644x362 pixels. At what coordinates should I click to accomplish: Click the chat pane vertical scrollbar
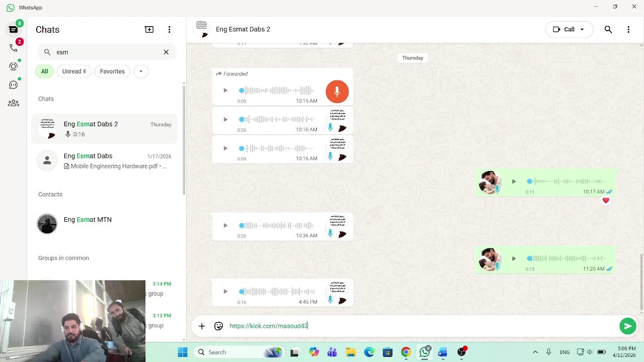click(641, 282)
